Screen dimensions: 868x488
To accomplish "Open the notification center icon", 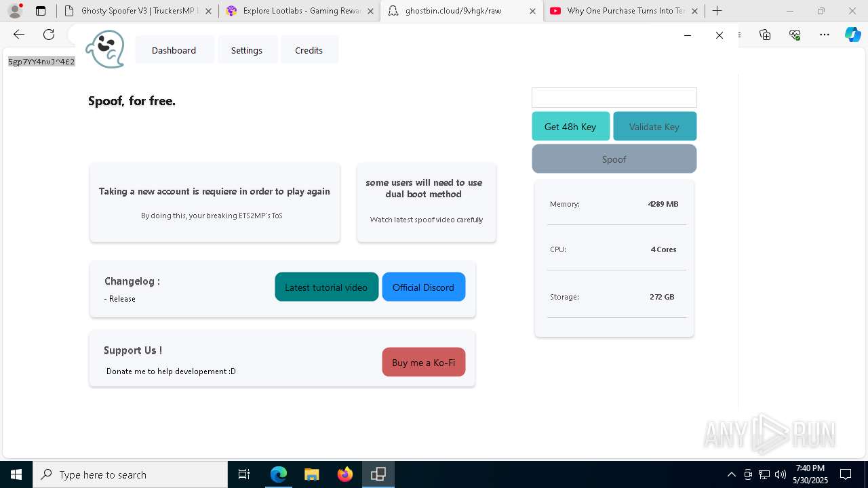I will pos(846,474).
